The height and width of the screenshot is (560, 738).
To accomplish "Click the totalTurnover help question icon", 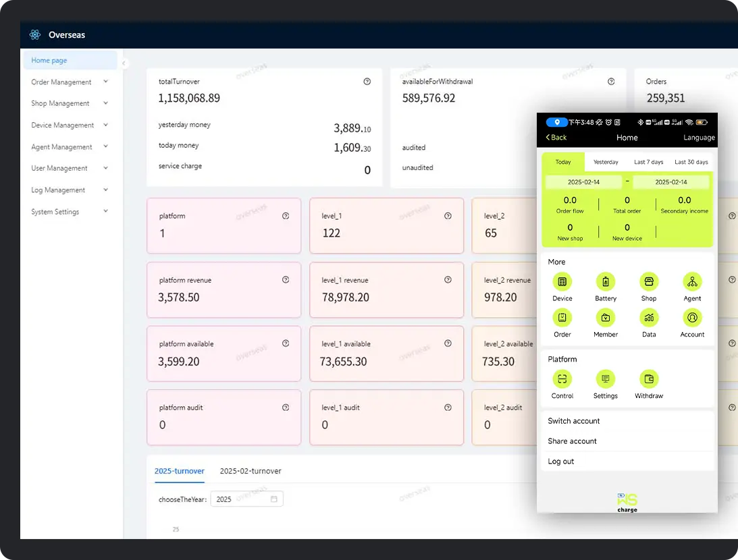I will 367,82.
